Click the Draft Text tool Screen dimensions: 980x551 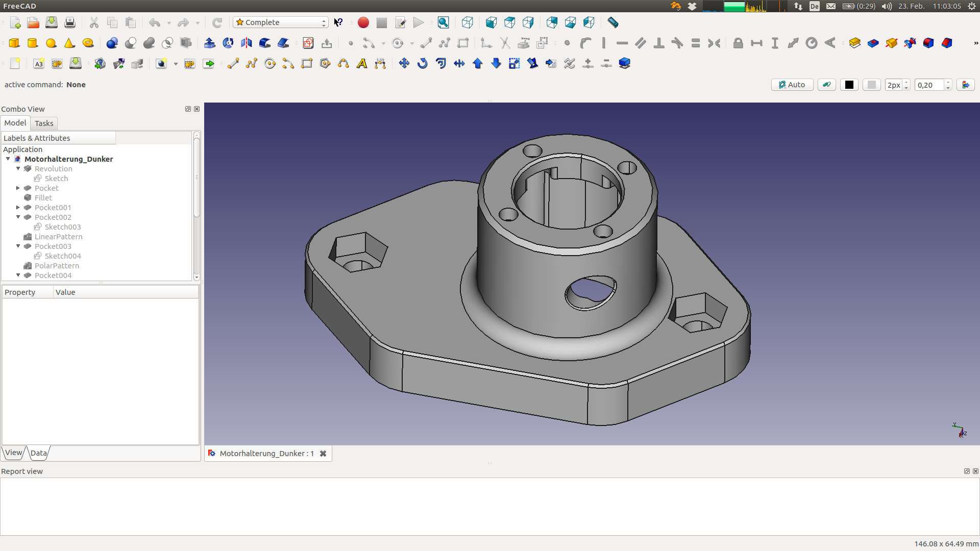tap(362, 63)
